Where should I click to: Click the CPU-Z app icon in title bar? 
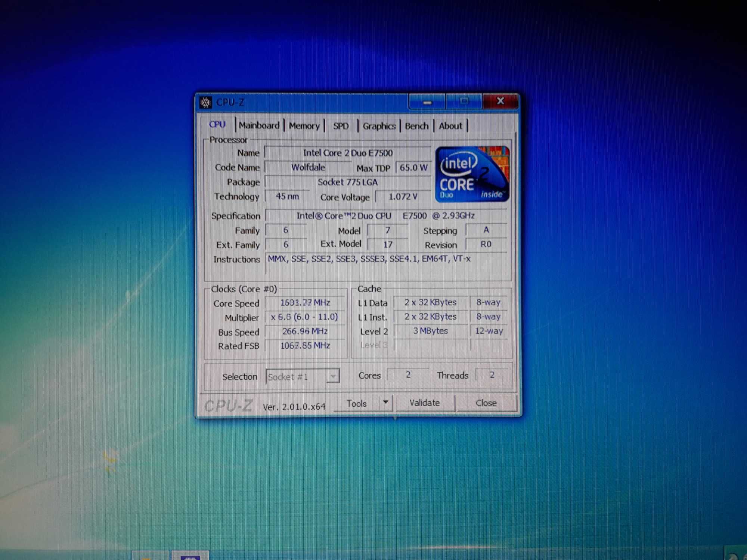[205, 102]
